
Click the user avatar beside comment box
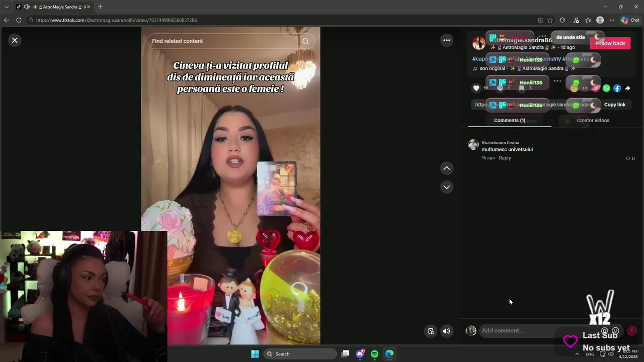pyautogui.click(x=471, y=331)
